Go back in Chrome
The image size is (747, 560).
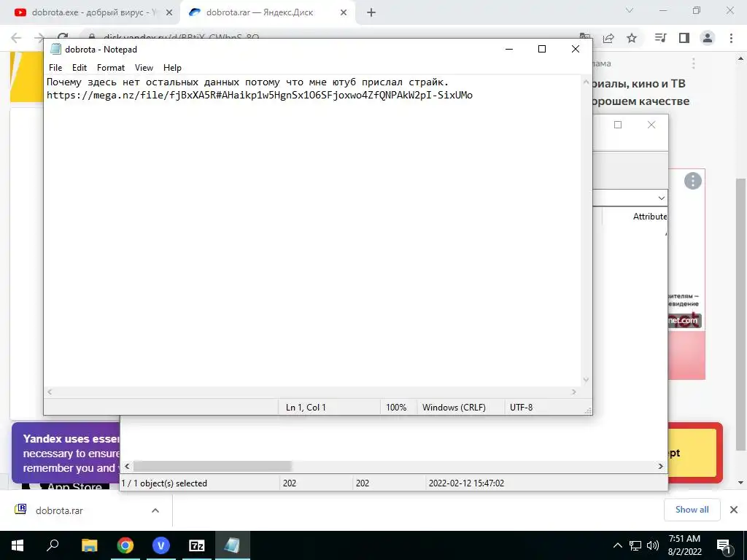pyautogui.click(x=16, y=38)
